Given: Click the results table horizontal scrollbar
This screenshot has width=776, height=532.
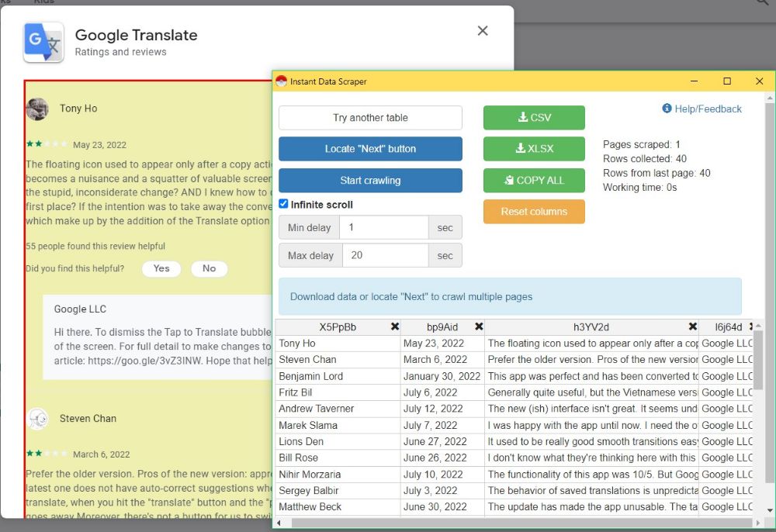Looking at the screenshot, I should tap(522, 523).
